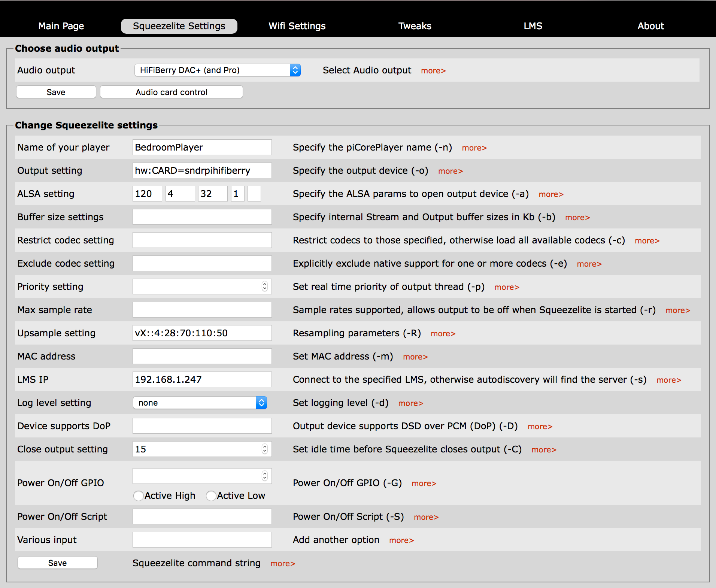Click more> next to Select Audio output
The width and height of the screenshot is (716, 588).
(x=433, y=71)
